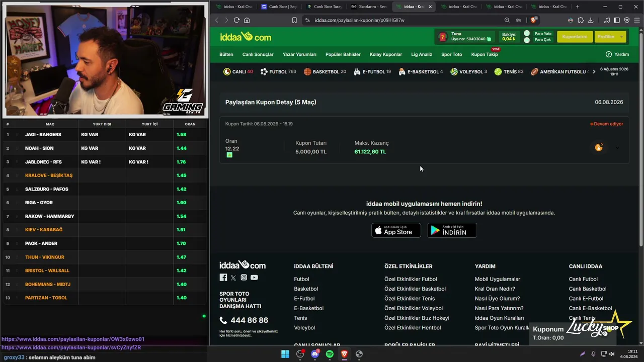
Task: Open the Popüler Bahisler menu
Action: point(343,54)
